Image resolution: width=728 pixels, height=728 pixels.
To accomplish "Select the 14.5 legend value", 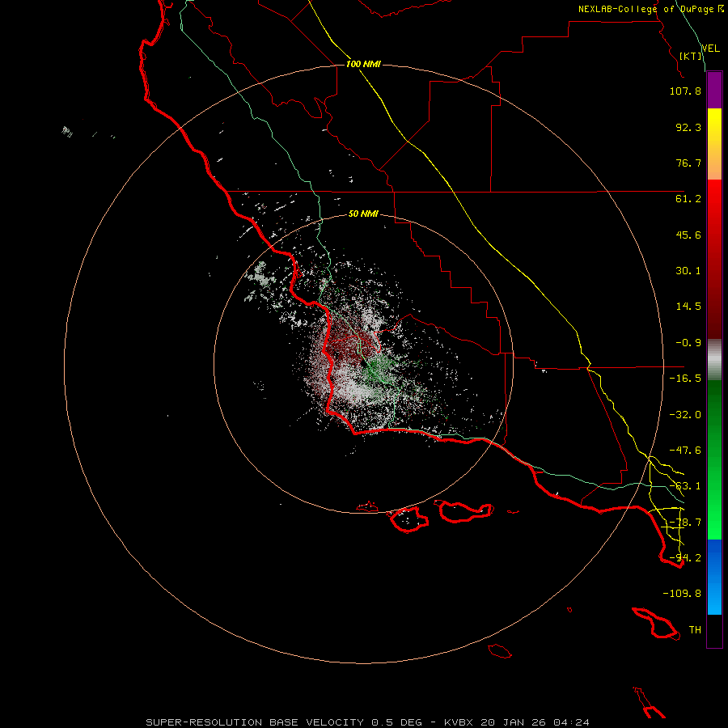I will pyautogui.click(x=688, y=307).
